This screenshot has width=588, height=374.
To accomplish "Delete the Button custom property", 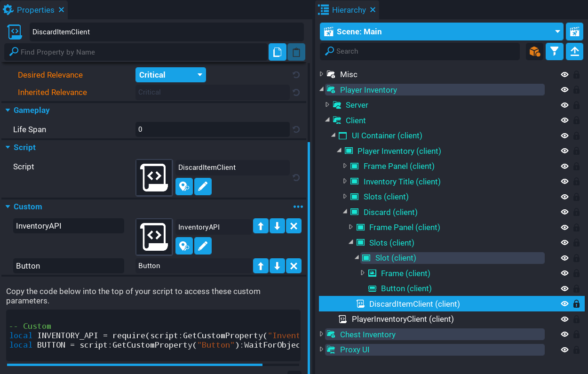I will (294, 266).
